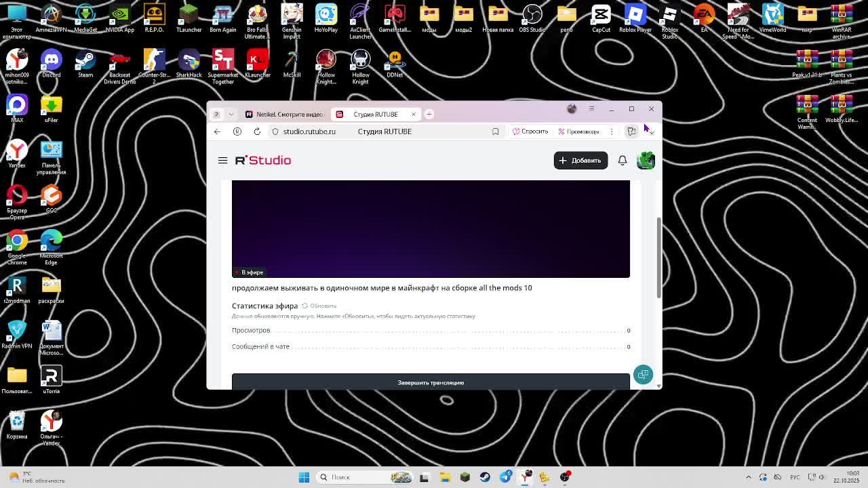The image size is (868, 488).
Task: Open Telegram from the taskbar
Action: tap(505, 477)
